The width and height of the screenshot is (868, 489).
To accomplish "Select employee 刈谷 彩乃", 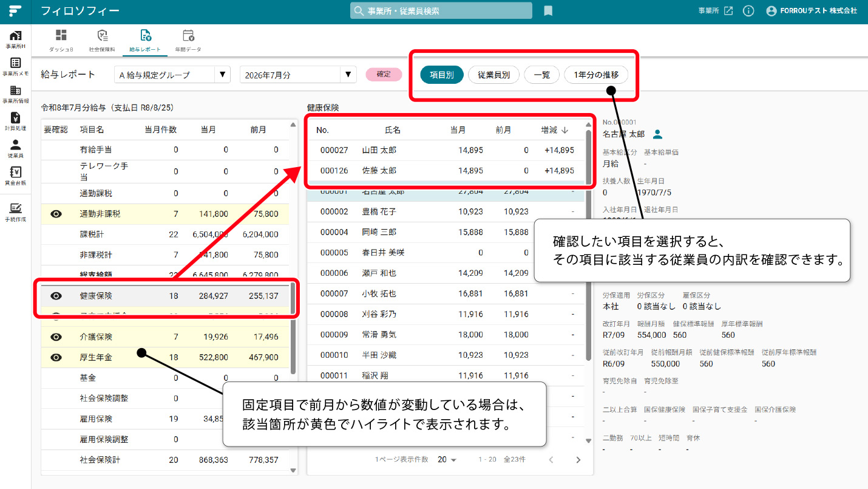I will [x=446, y=314].
